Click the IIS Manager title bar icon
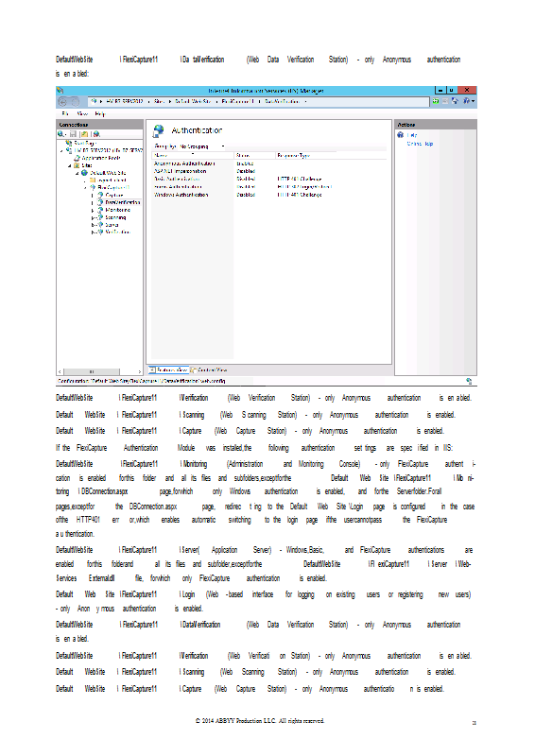The height and width of the screenshot is (756, 535). point(60,90)
